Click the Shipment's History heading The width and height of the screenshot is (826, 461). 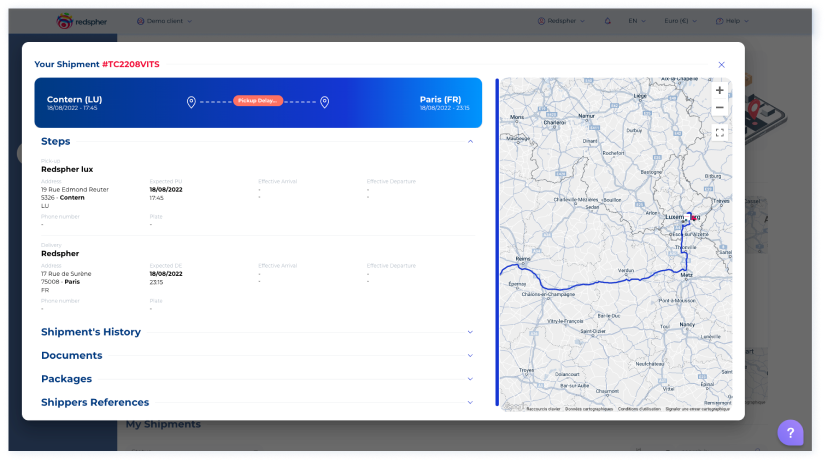pyautogui.click(x=91, y=332)
